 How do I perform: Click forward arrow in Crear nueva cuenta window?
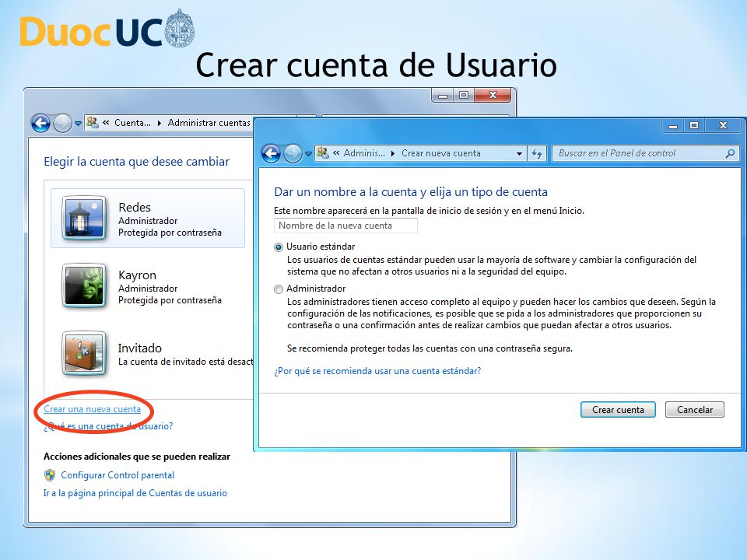coord(293,153)
